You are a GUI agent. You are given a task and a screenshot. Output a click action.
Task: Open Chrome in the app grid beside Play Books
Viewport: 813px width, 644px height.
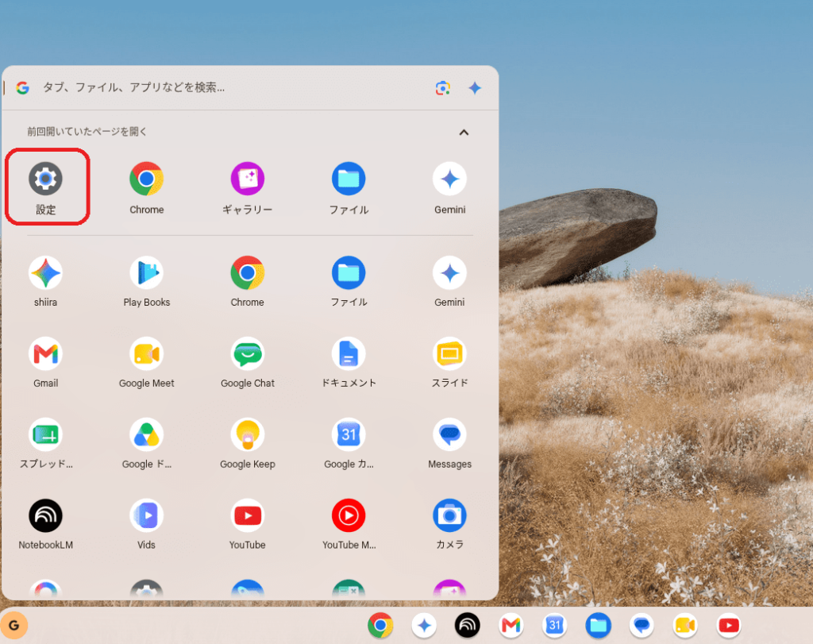[x=248, y=281]
